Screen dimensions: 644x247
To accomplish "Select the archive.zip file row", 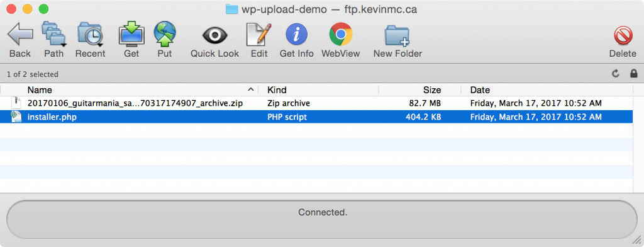I will coord(316,103).
